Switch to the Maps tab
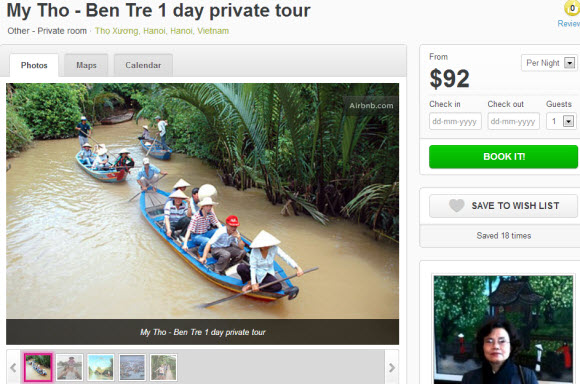The width and height of the screenshot is (580, 384). [x=86, y=65]
